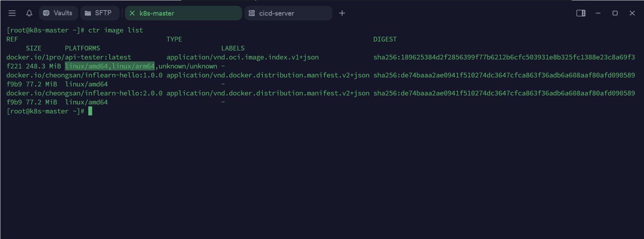Switch to the SFTP tab
Image resolution: width=644 pixels, height=239 pixels.
100,13
